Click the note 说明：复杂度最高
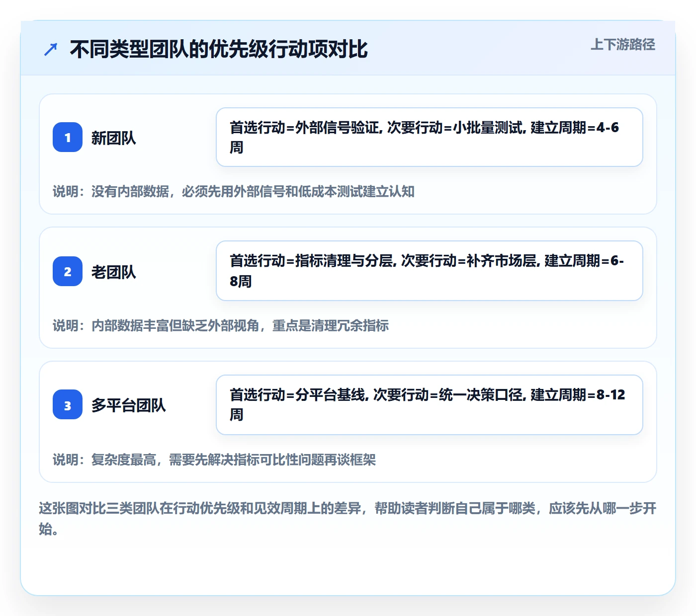 coord(214,460)
